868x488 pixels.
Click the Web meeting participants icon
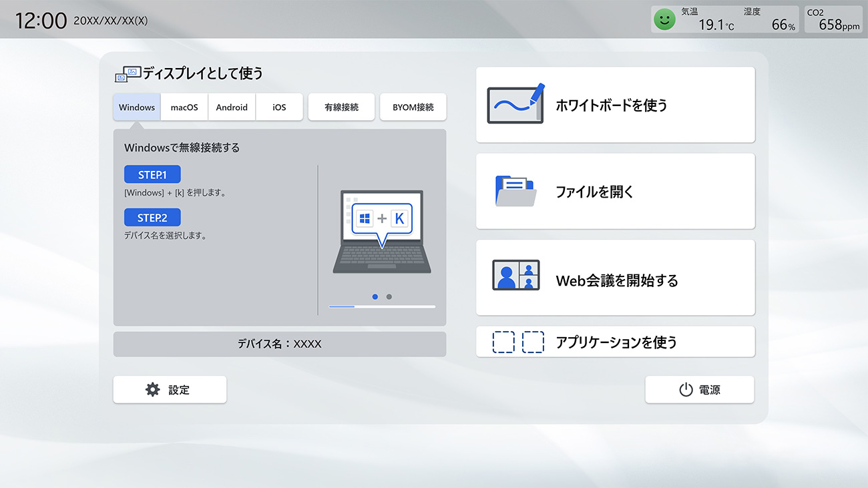click(515, 275)
